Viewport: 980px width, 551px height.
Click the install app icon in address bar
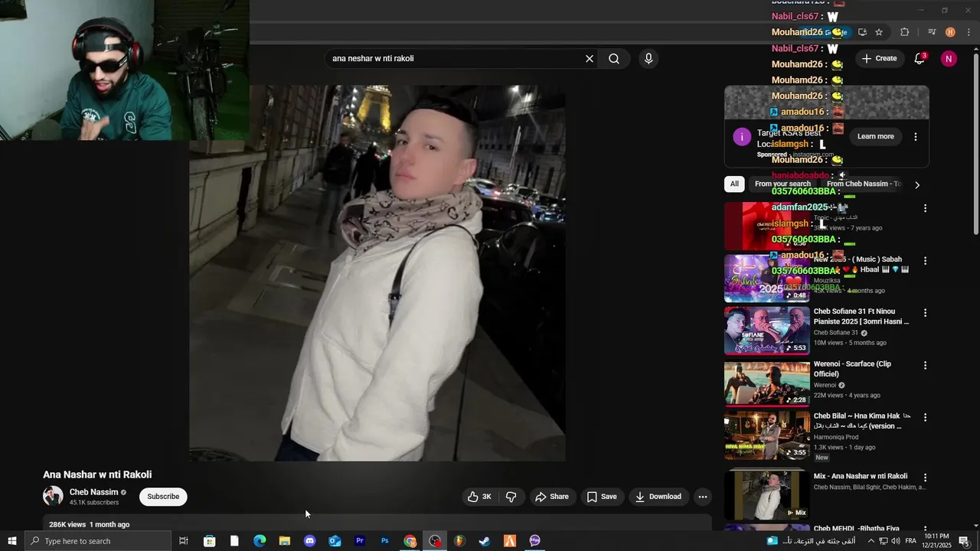click(x=862, y=32)
